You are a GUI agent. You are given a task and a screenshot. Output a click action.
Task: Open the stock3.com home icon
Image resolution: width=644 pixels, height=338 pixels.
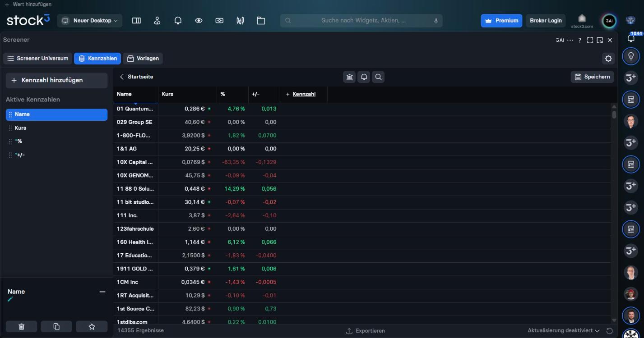(582, 20)
